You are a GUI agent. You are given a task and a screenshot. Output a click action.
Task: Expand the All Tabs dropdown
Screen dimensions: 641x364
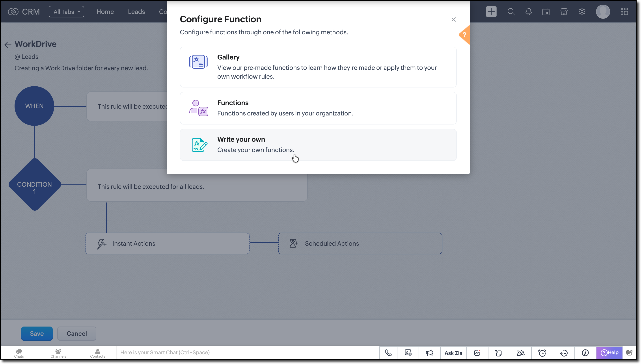pyautogui.click(x=66, y=12)
